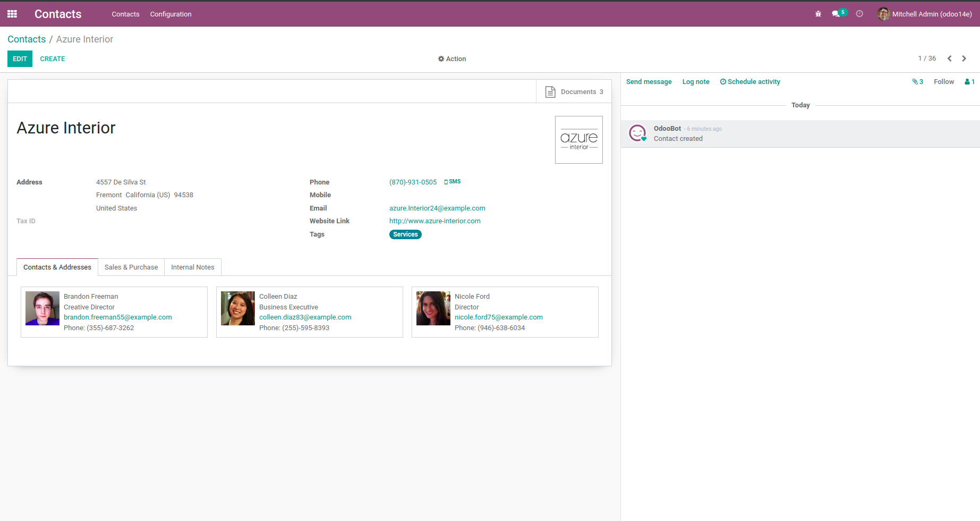Click the address line 4557 De Silva St

121,182
